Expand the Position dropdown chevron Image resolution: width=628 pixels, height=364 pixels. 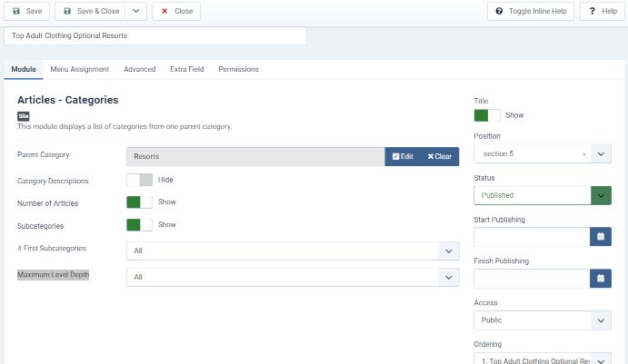click(x=601, y=154)
